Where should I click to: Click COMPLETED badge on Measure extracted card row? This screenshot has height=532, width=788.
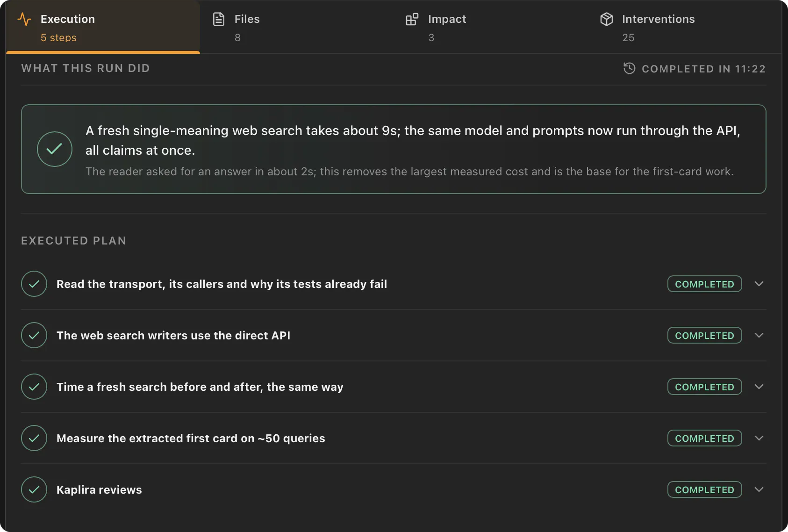704,438
